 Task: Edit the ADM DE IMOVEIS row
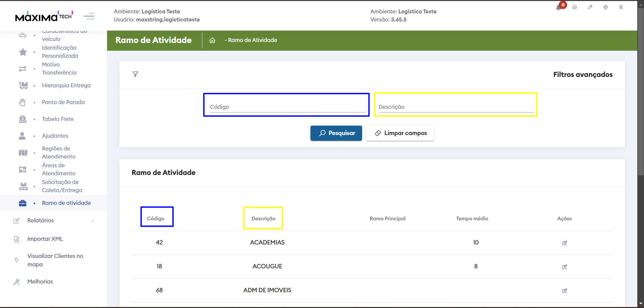[564, 291]
